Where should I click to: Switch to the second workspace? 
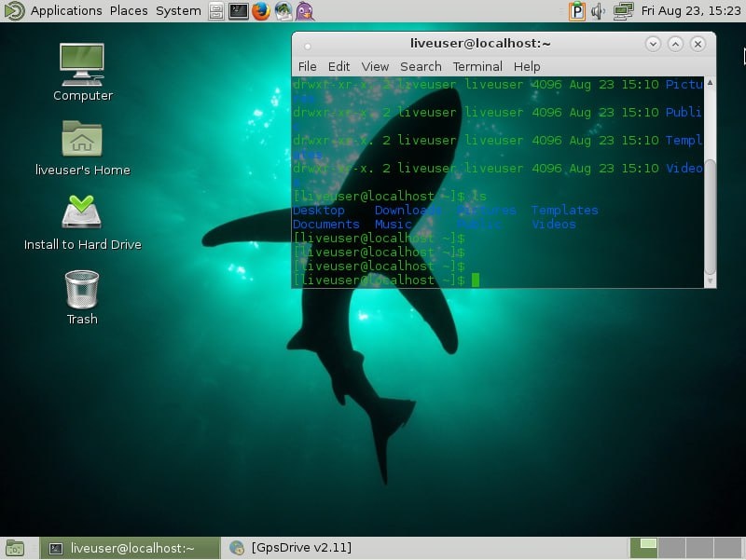671,548
